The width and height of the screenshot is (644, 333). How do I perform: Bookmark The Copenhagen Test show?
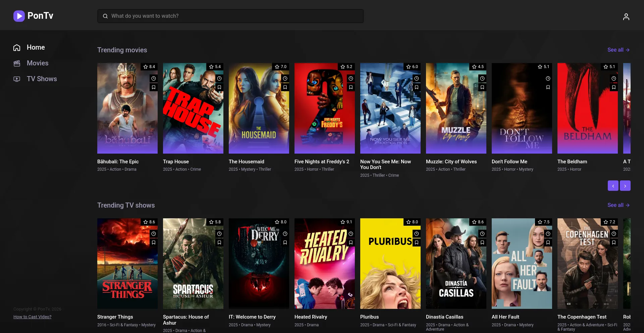coord(614,242)
